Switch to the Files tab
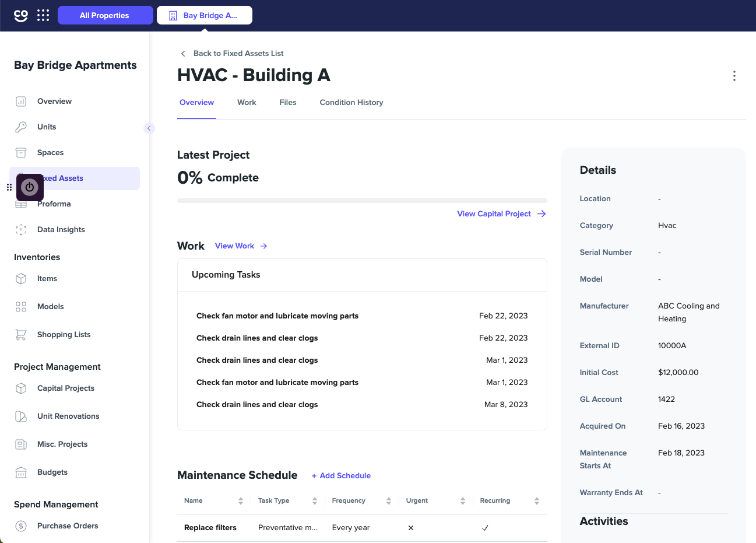This screenshot has width=756, height=543. (287, 102)
